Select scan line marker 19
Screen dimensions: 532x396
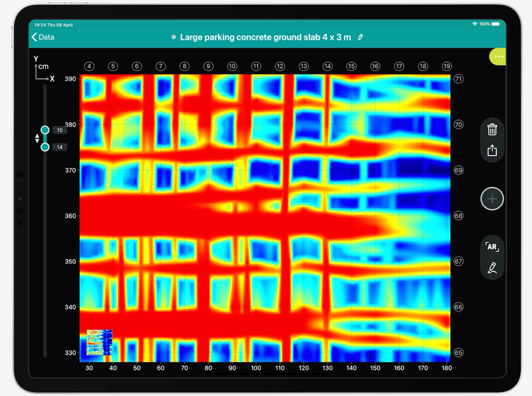[x=446, y=66]
